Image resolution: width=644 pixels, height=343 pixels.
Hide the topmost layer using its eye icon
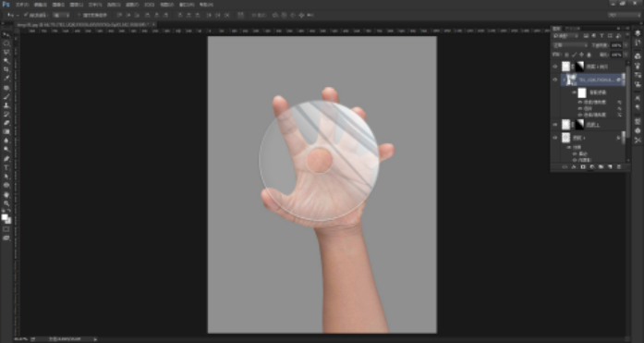(x=555, y=67)
